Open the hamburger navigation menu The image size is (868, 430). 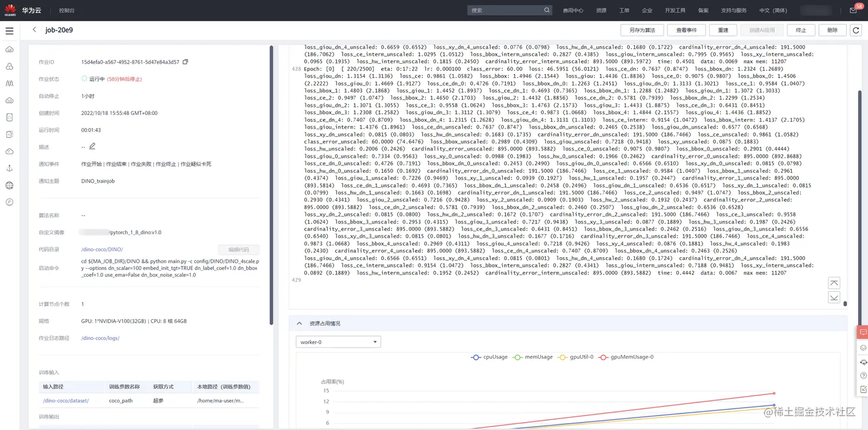(10, 30)
